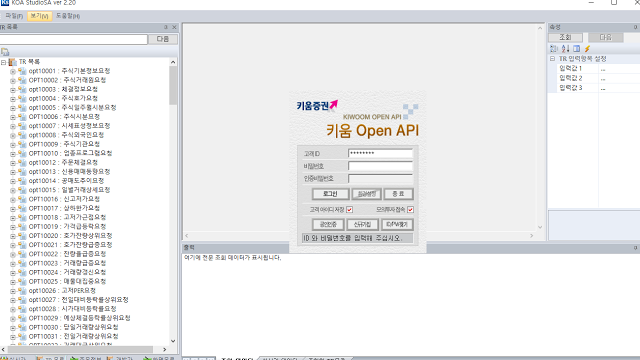640x360 pixels.
Task: Click the tree icon under the TR search box
Action: (x=5, y=52)
